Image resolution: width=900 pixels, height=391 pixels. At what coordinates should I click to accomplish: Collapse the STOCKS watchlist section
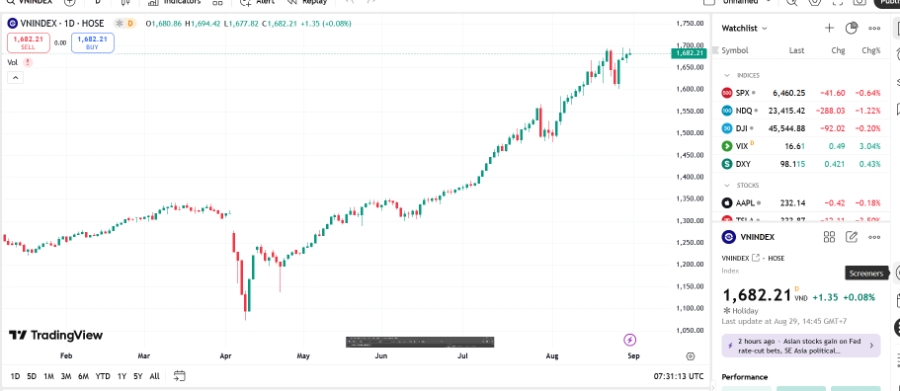[x=727, y=185]
